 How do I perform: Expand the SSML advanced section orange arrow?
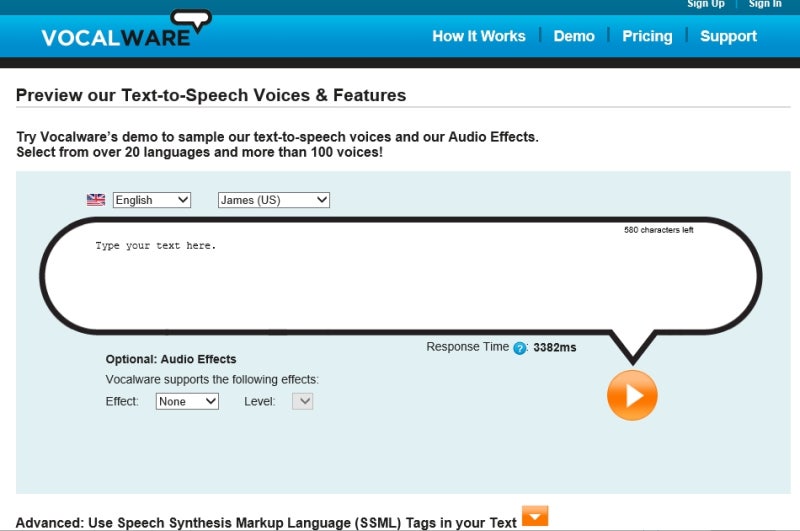click(535, 516)
